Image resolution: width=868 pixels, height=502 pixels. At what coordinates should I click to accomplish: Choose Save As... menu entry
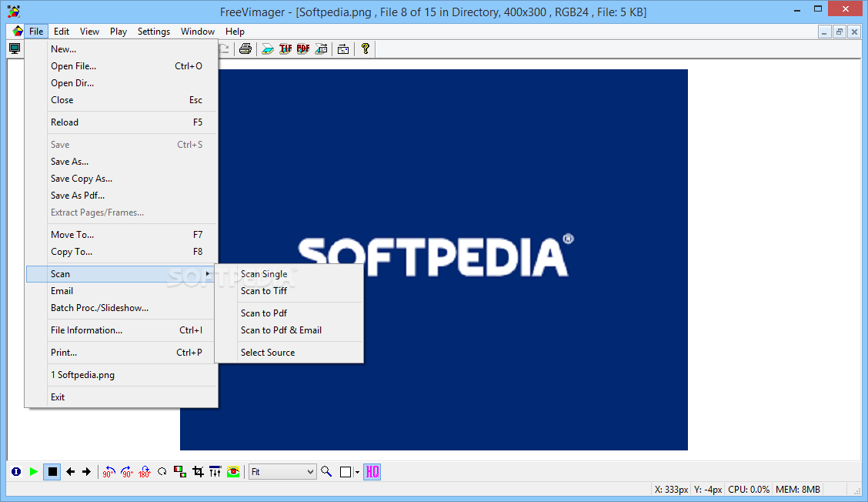(x=122, y=161)
